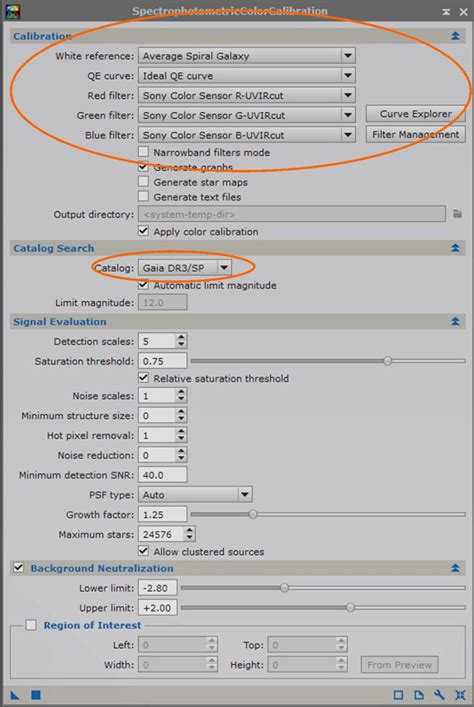Click the Limit magnitude field
474x707 pixels.
162,303
